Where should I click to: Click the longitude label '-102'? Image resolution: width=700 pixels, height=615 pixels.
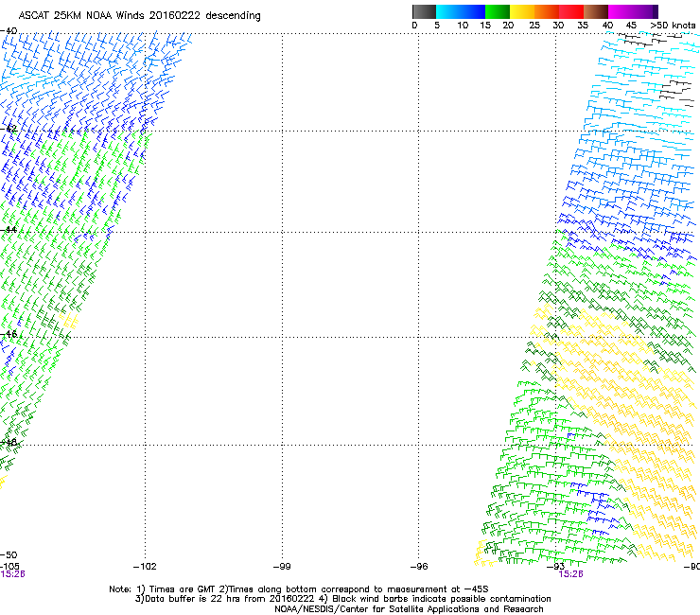pos(145,567)
